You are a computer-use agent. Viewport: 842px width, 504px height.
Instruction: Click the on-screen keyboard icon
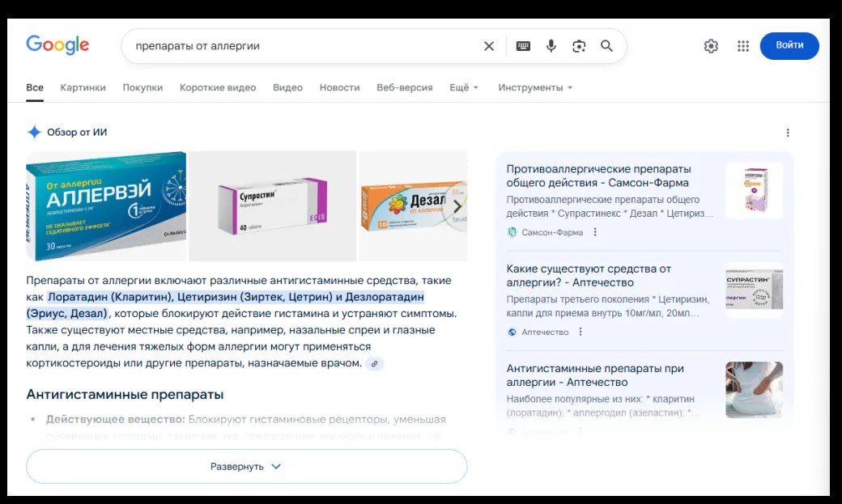523,46
